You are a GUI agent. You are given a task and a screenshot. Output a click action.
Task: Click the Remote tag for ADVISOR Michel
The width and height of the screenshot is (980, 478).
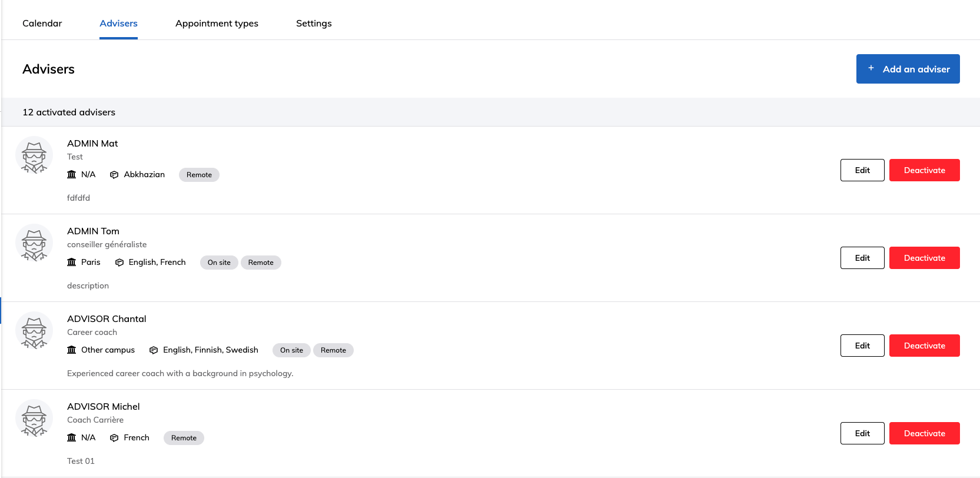pyautogui.click(x=184, y=438)
